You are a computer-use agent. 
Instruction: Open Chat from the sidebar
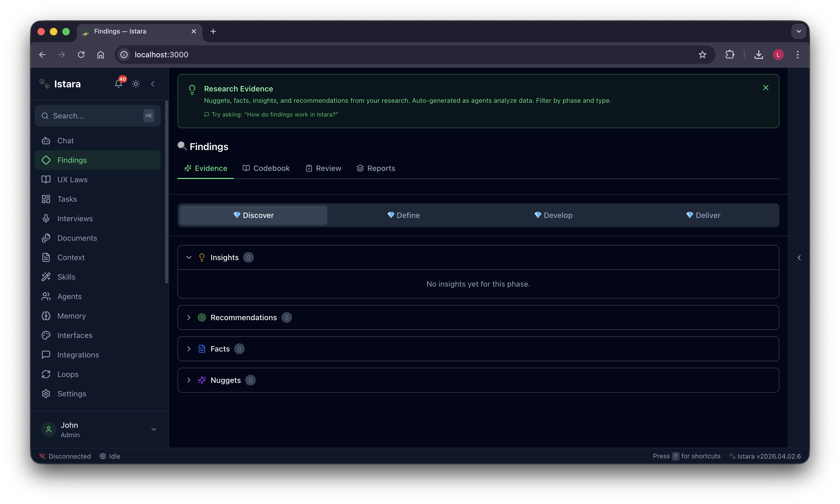(x=65, y=141)
